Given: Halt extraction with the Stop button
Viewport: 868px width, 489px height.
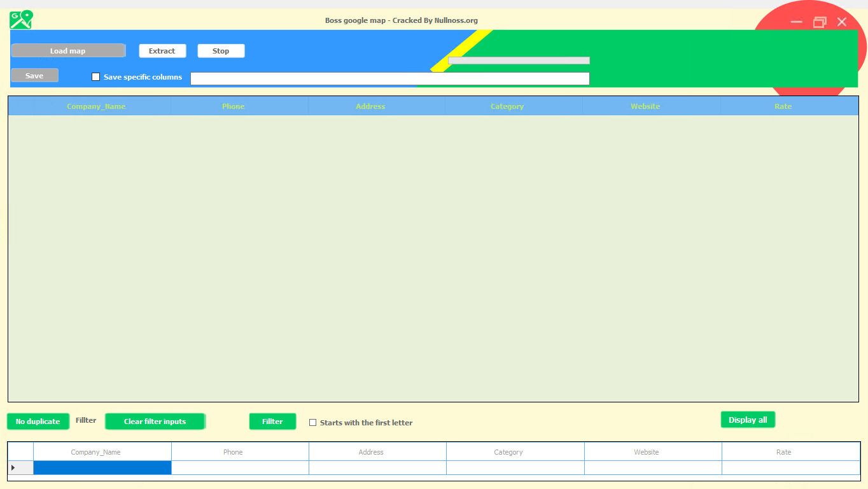Looking at the screenshot, I should point(221,51).
